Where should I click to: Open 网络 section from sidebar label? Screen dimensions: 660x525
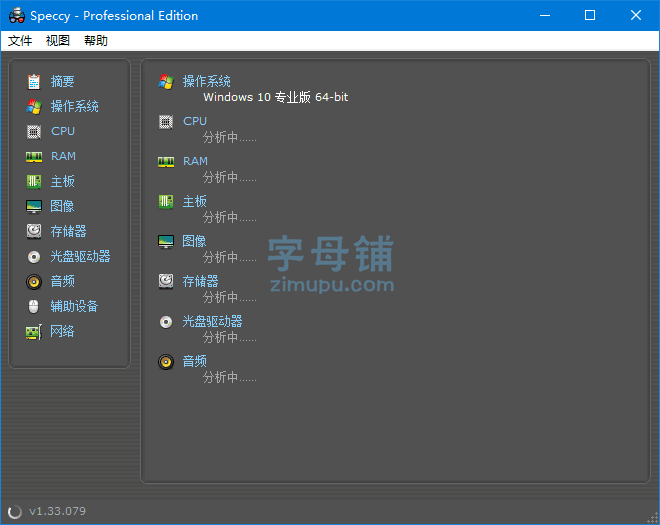tap(62, 331)
